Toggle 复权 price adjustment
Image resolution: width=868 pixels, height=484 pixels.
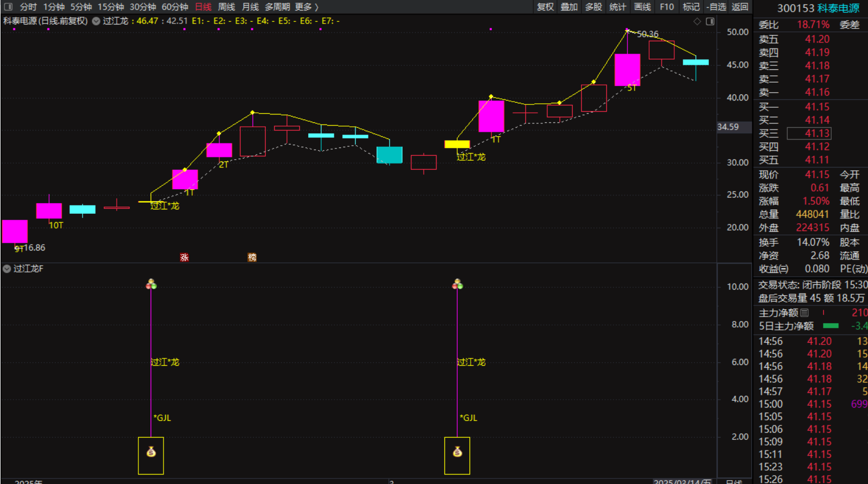click(x=545, y=7)
